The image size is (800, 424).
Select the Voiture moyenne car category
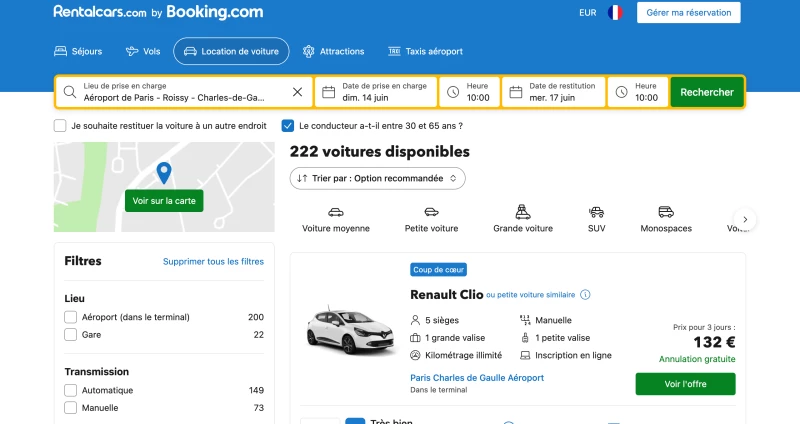pos(336,219)
